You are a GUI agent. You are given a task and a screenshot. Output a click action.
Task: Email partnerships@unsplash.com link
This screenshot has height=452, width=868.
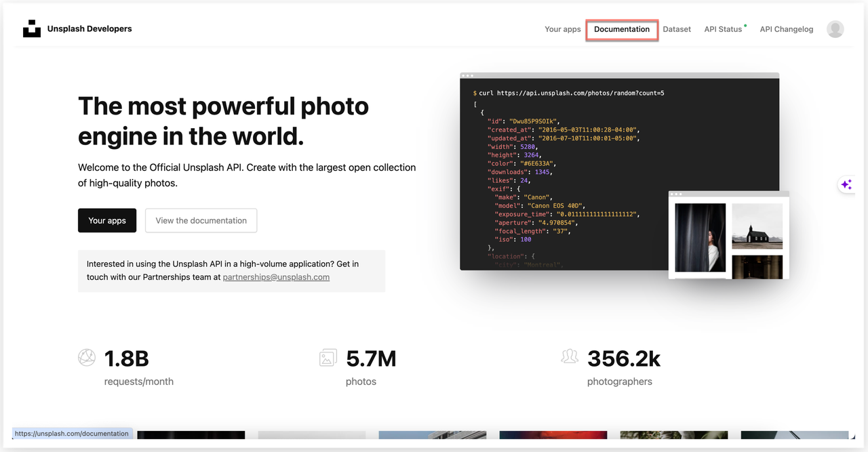[x=276, y=277]
